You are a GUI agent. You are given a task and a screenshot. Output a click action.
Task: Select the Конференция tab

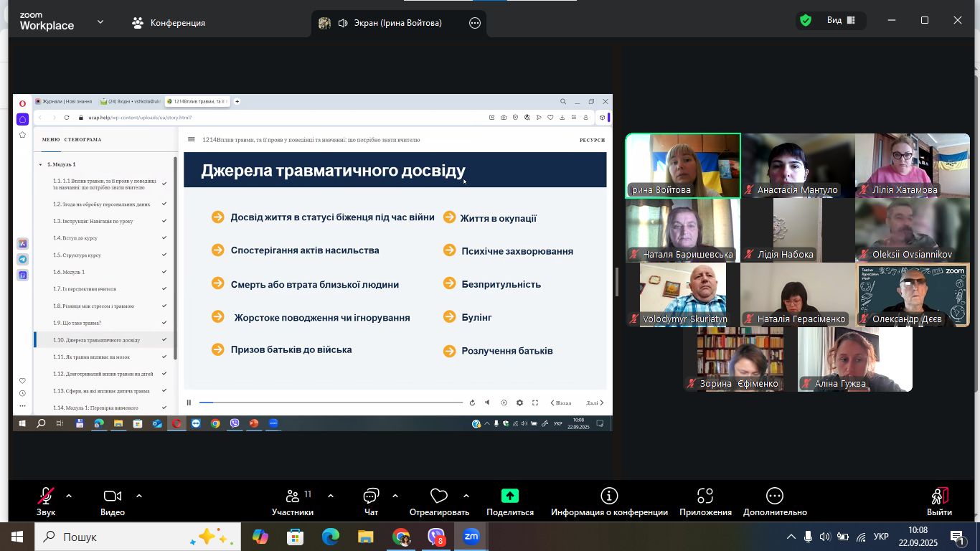(169, 23)
